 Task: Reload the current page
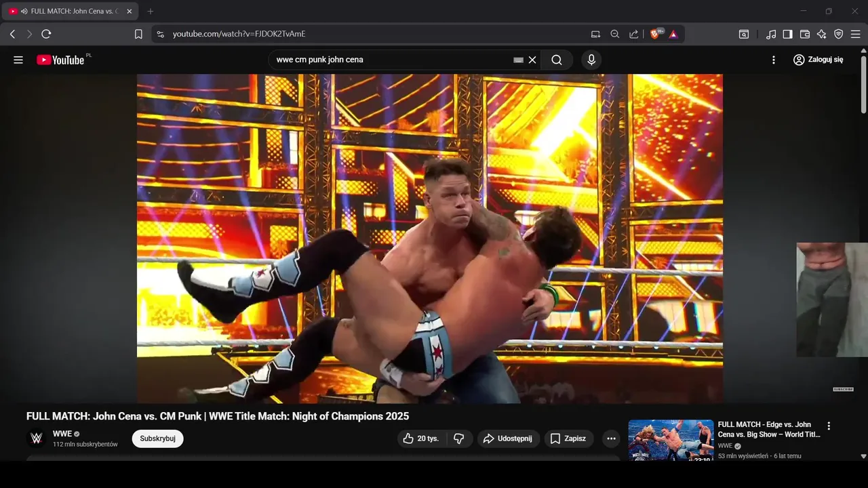click(x=46, y=34)
